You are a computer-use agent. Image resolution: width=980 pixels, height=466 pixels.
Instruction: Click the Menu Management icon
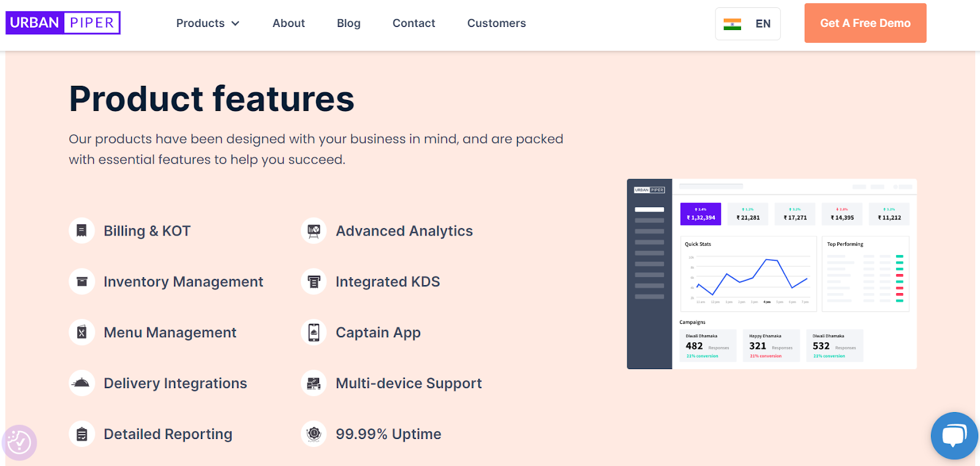click(81, 332)
